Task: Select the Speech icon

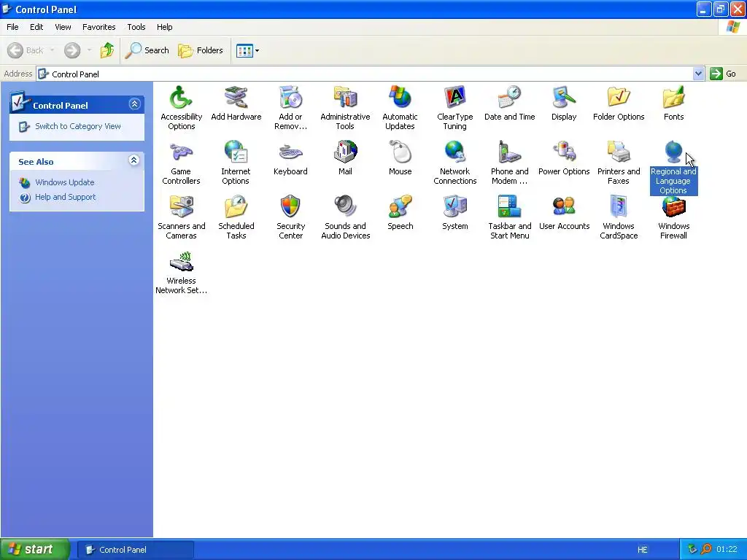Action: (400, 207)
